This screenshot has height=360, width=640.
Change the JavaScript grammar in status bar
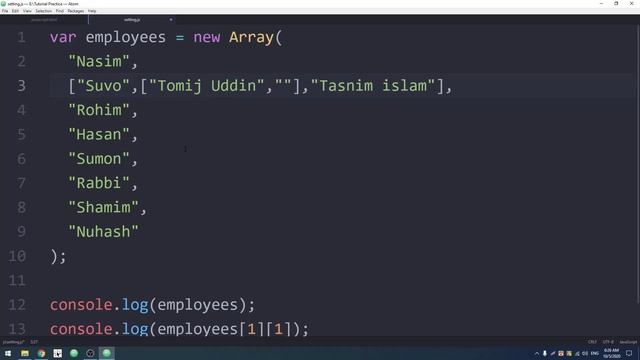tap(628, 342)
